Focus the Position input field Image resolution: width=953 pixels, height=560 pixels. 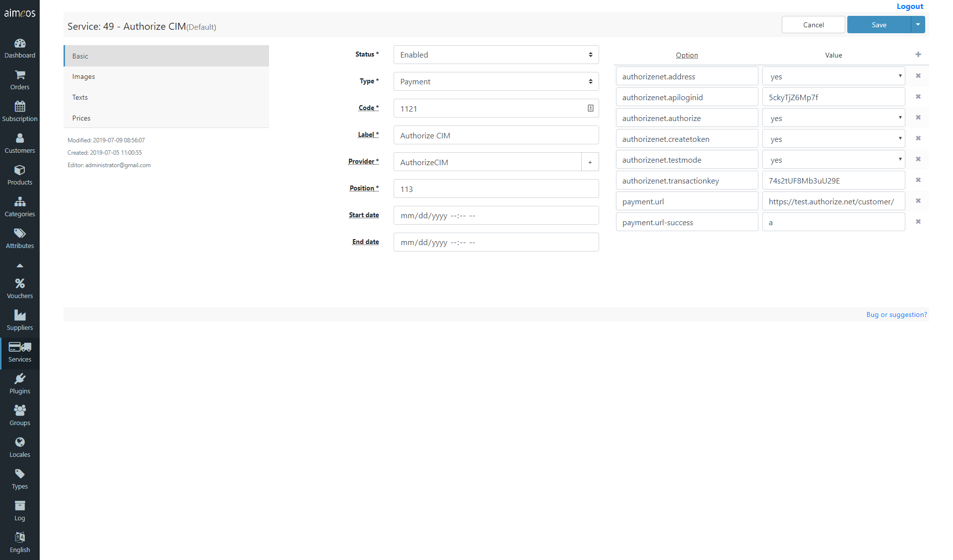click(496, 188)
